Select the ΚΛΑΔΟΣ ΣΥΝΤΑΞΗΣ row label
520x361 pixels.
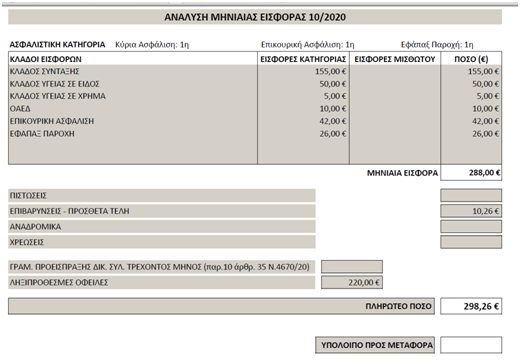click(44, 71)
